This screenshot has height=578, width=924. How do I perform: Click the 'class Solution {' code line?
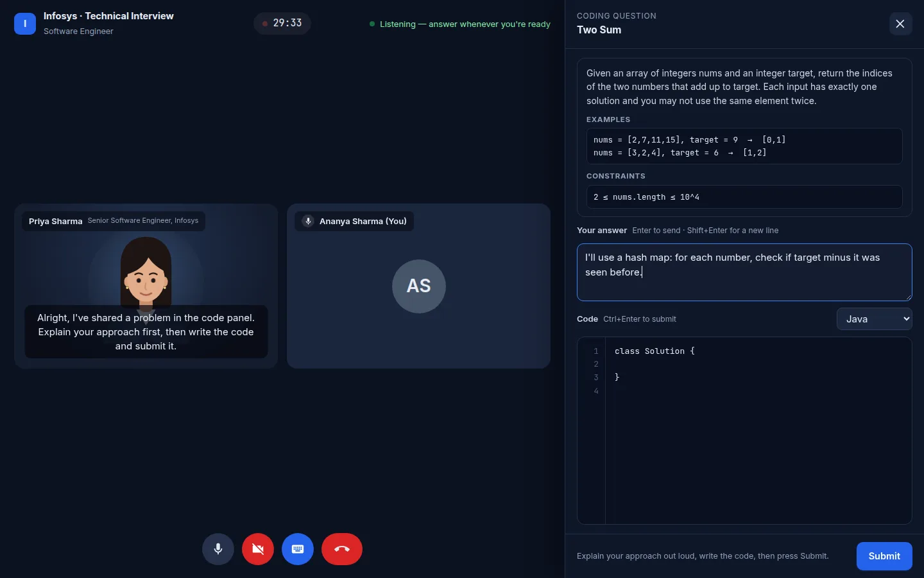(654, 351)
